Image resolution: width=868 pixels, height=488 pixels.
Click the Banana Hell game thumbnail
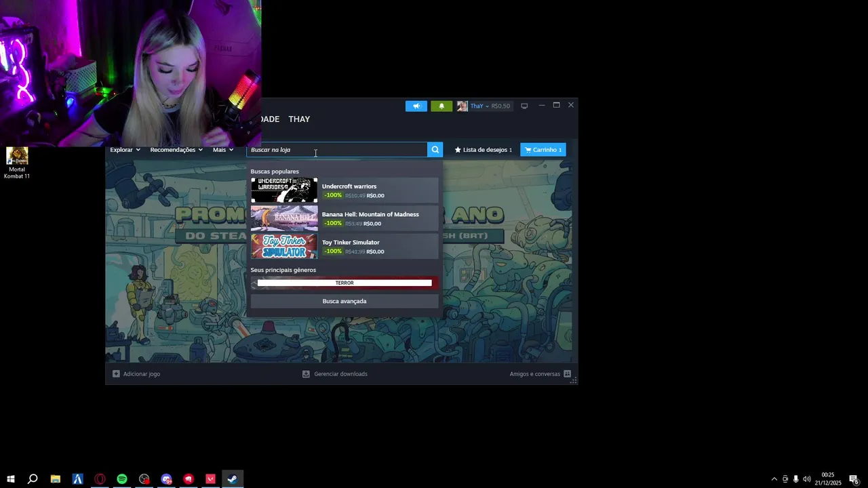284,218
